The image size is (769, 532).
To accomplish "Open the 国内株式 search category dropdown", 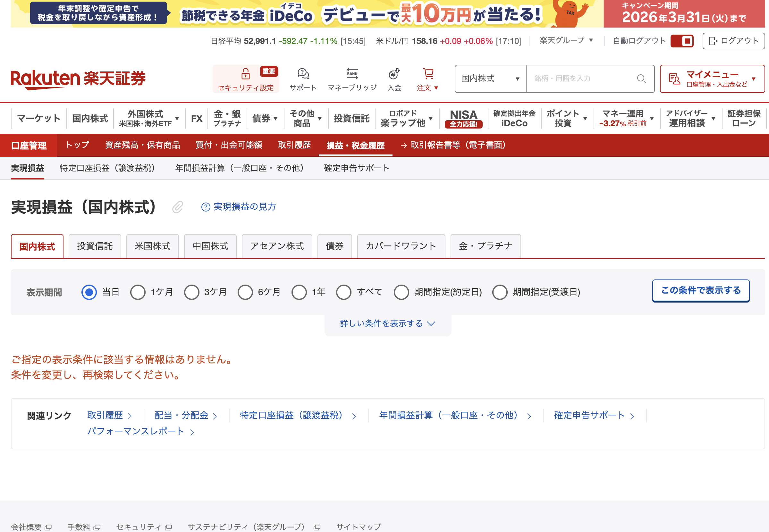I will click(x=490, y=79).
